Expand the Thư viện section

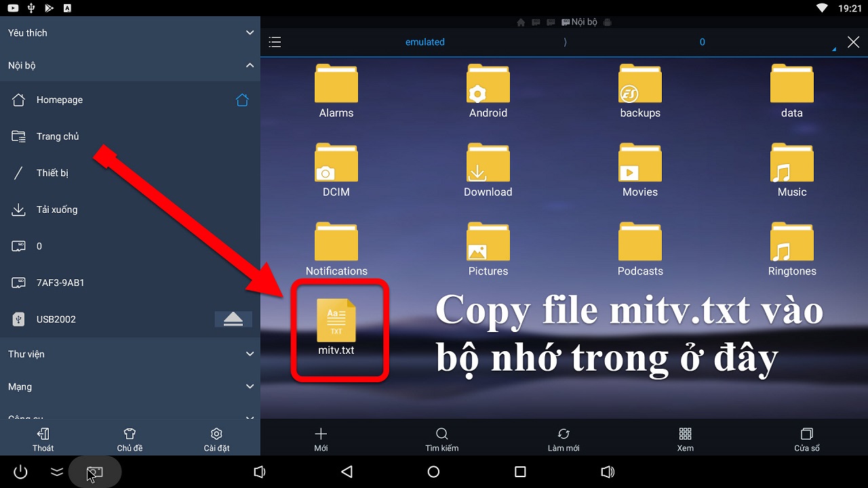tap(250, 354)
